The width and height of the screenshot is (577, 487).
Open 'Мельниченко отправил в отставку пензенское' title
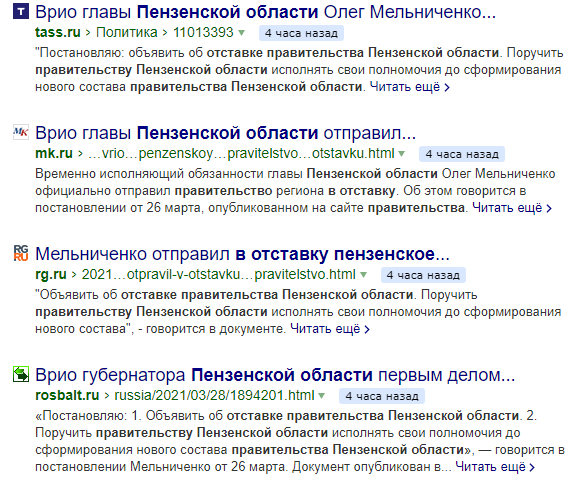(242, 254)
